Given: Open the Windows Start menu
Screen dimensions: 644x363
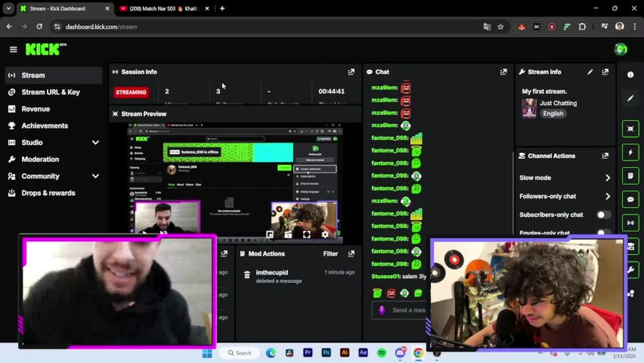Looking at the screenshot, I should pos(207,353).
